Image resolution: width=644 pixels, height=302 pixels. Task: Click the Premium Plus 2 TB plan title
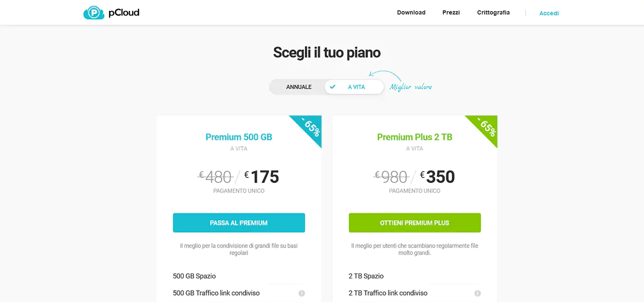pos(414,137)
